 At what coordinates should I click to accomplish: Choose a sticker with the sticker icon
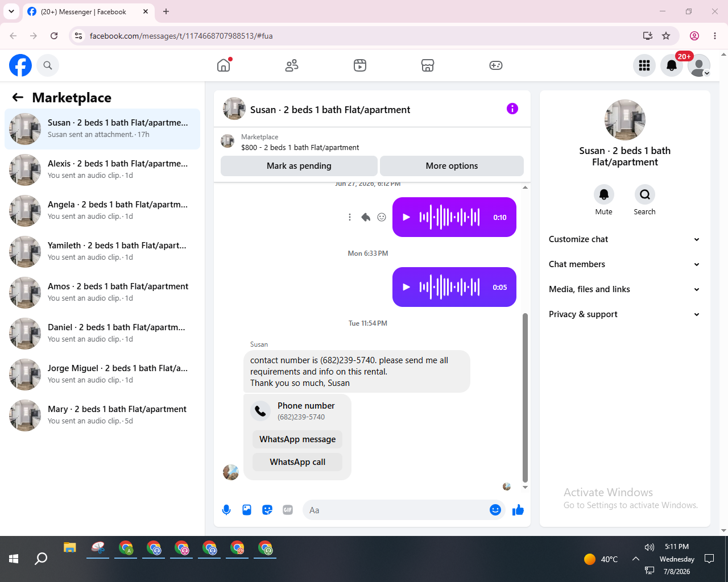[x=267, y=510]
